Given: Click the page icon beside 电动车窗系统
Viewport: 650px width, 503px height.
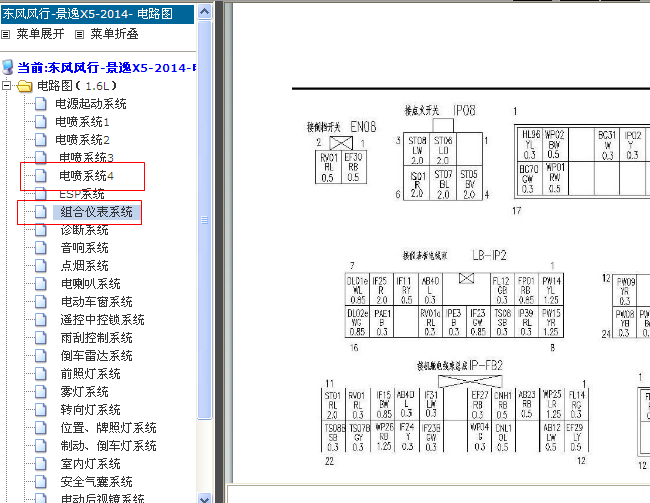Looking at the screenshot, I should 41,302.
